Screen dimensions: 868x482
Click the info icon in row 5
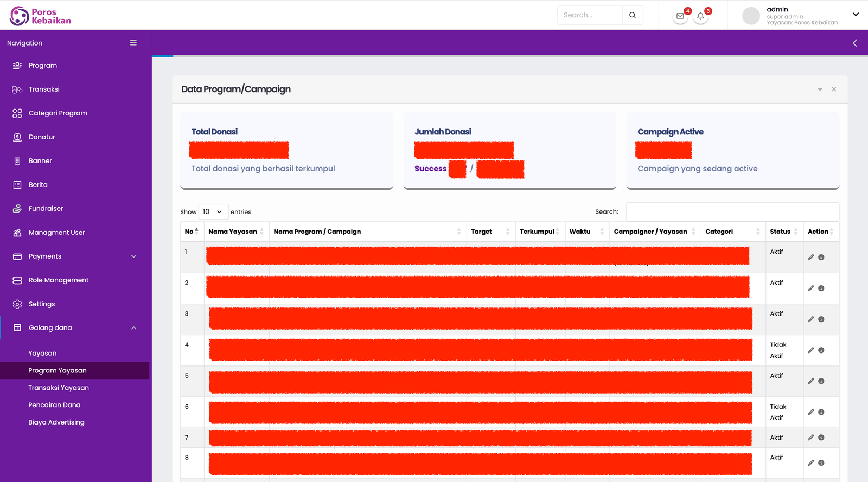[x=821, y=381]
